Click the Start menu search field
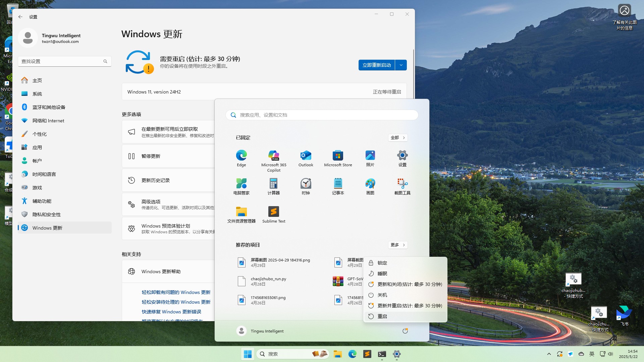This screenshot has width=644, height=362. [321, 115]
